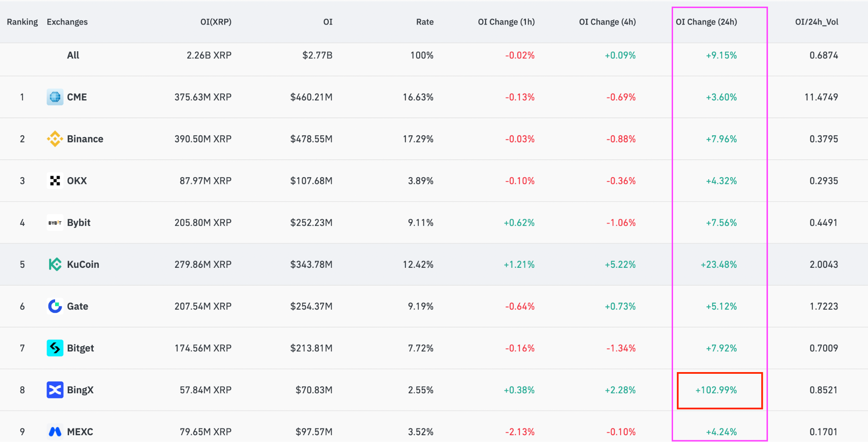Viewport: 868px width, 442px height.
Task: Click MEXC's '-2.13%' 1h change
Action: (x=520, y=432)
